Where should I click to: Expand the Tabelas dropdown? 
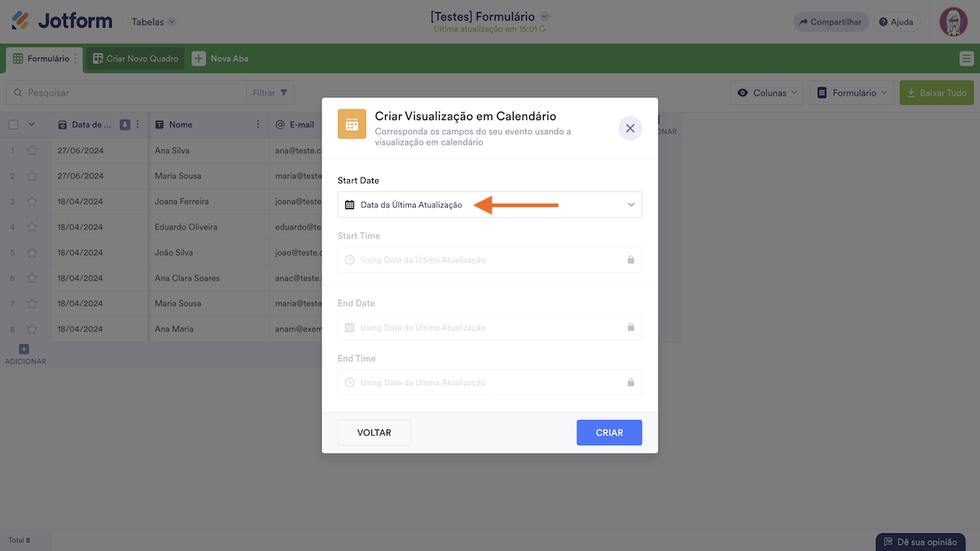tap(153, 22)
